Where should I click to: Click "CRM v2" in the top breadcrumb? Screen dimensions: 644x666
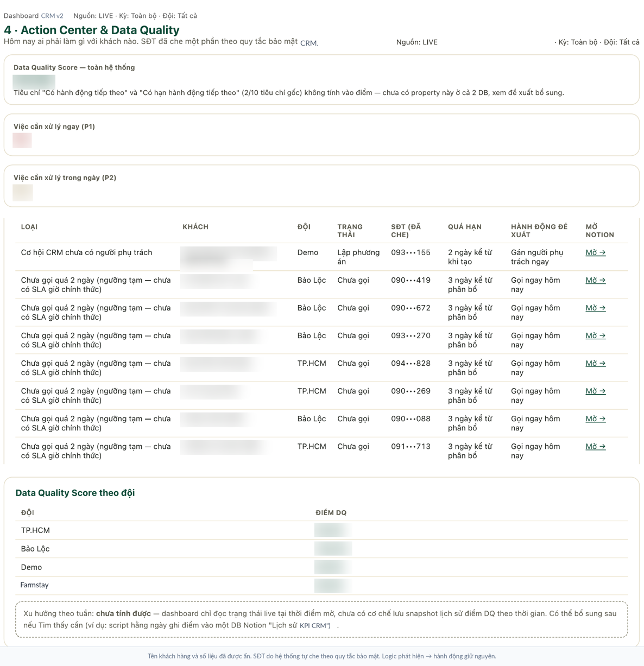[52, 16]
